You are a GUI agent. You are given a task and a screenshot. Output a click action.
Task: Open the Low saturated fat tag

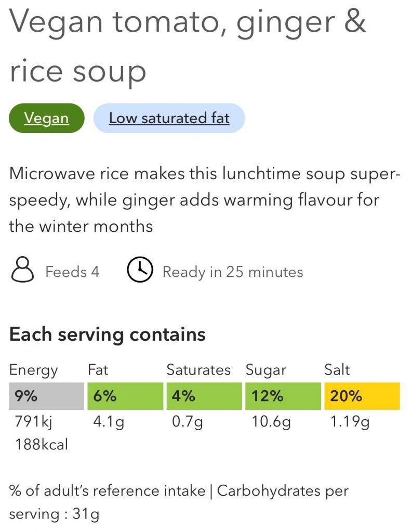click(x=169, y=118)
